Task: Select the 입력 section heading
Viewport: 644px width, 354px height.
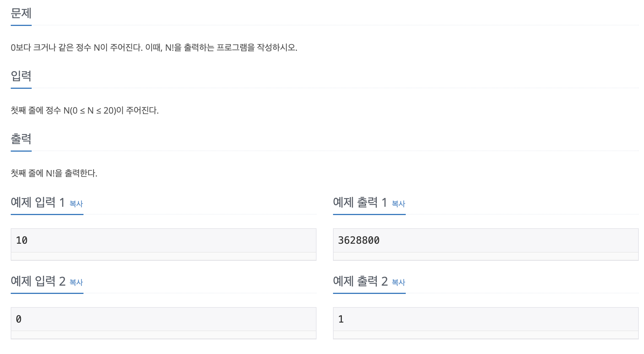Action: [21, 76]
